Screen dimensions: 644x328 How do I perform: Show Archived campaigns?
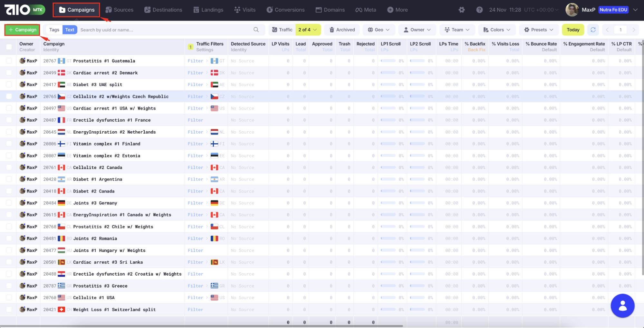(x=342, y=30)
